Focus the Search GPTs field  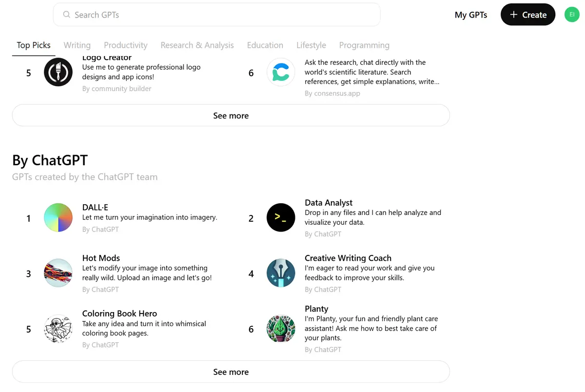click(217, 15)
